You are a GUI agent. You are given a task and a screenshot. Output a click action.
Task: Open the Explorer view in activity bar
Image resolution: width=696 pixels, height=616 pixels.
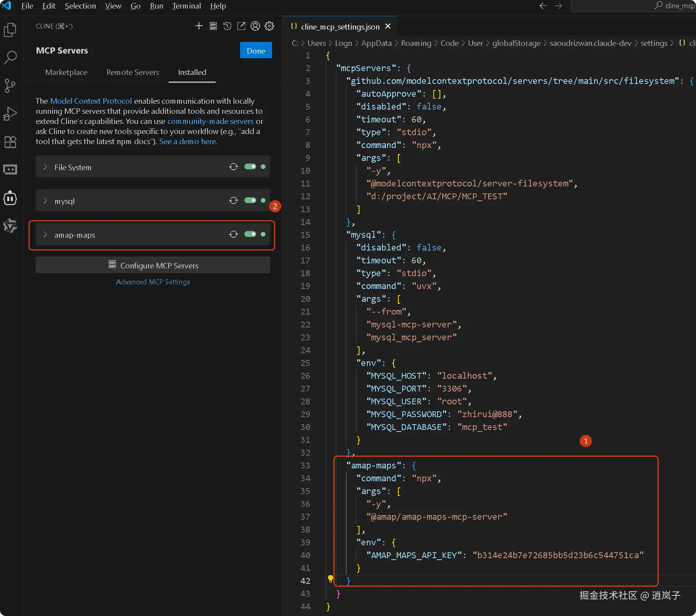10,30
